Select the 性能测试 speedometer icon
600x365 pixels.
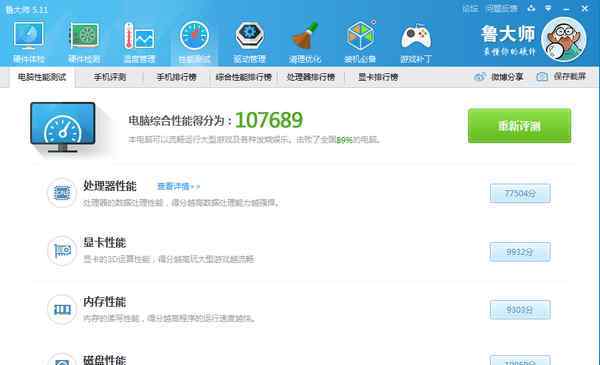coord(194,36)
